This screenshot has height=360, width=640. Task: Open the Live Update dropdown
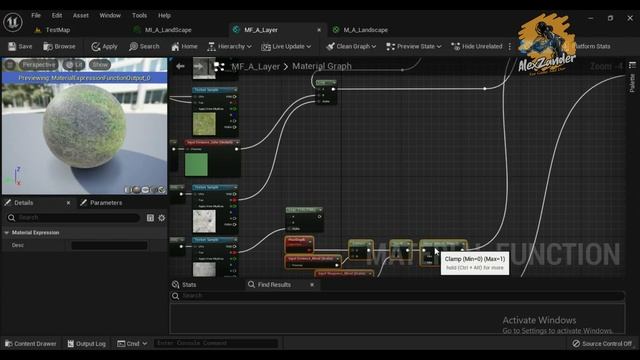point(286,47)
